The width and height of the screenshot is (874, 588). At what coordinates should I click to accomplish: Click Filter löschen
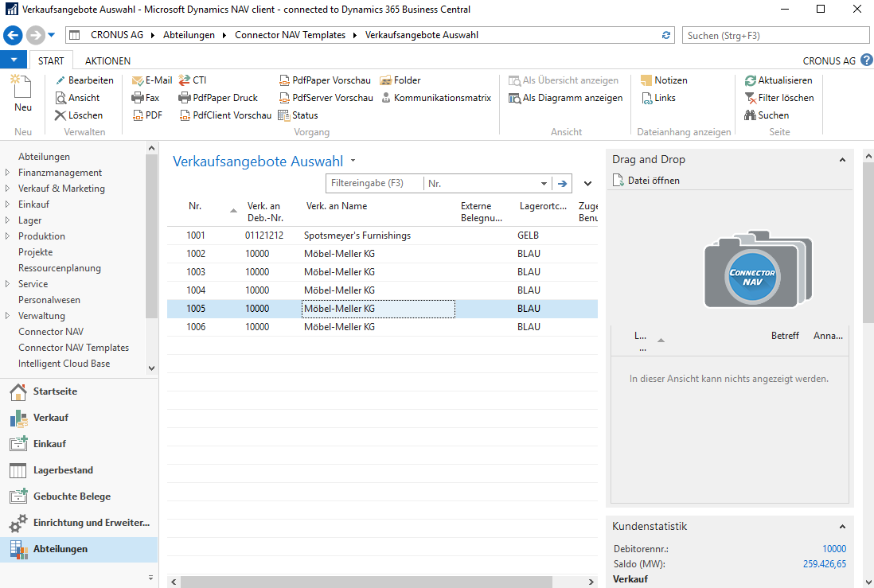point(779,98)
